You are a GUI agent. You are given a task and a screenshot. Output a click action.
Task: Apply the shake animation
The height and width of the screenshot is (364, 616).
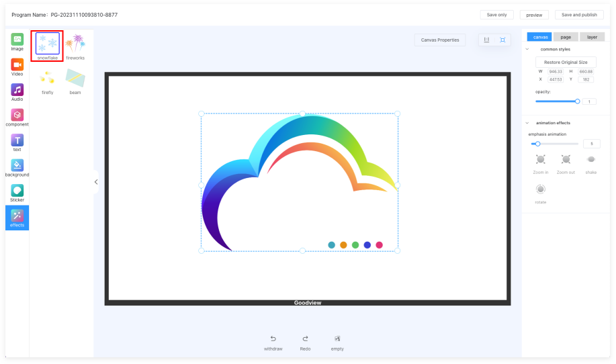pos(591,159)
